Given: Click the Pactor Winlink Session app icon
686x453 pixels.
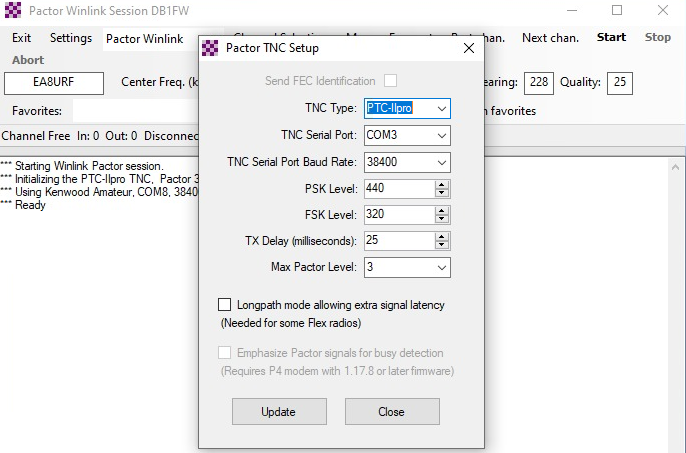Looking at the screenshot, I should point(14,10).
